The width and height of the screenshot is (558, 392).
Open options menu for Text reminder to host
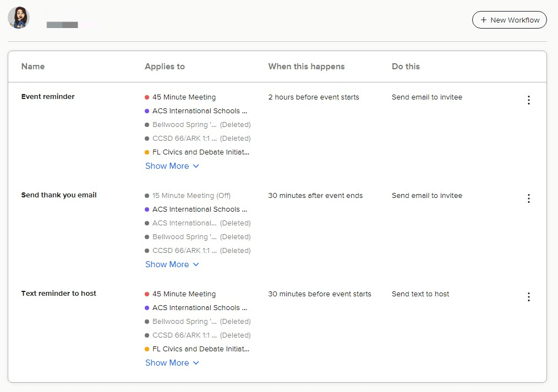click(x=528, y=297)
